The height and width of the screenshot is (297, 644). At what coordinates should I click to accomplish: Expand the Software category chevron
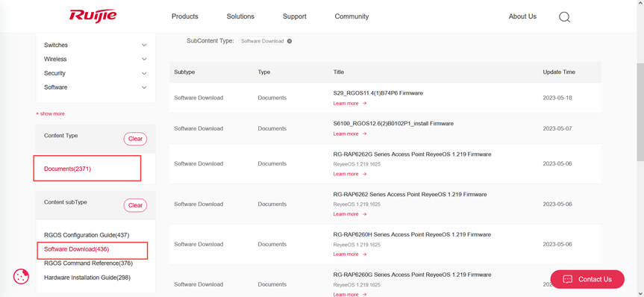point(144,87)
